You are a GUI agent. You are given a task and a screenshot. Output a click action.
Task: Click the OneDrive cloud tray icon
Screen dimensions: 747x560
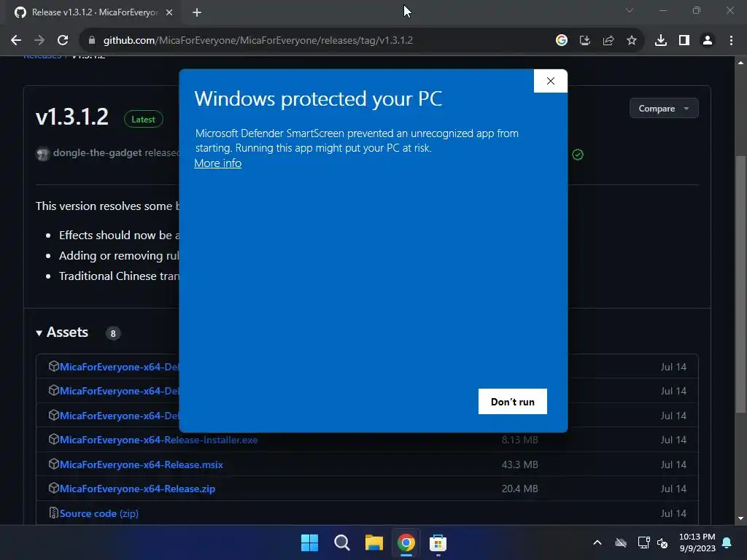tap(620, 542)
